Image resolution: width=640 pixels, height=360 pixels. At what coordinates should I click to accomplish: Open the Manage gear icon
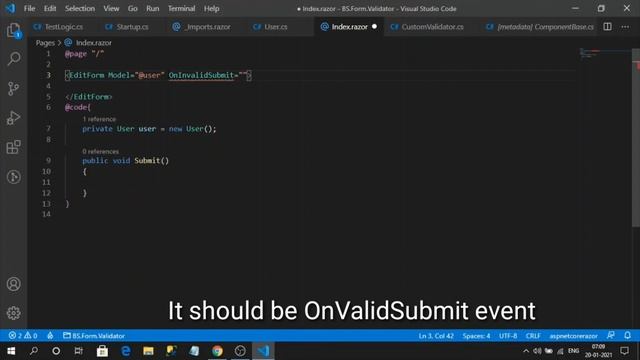coord(13,313)
